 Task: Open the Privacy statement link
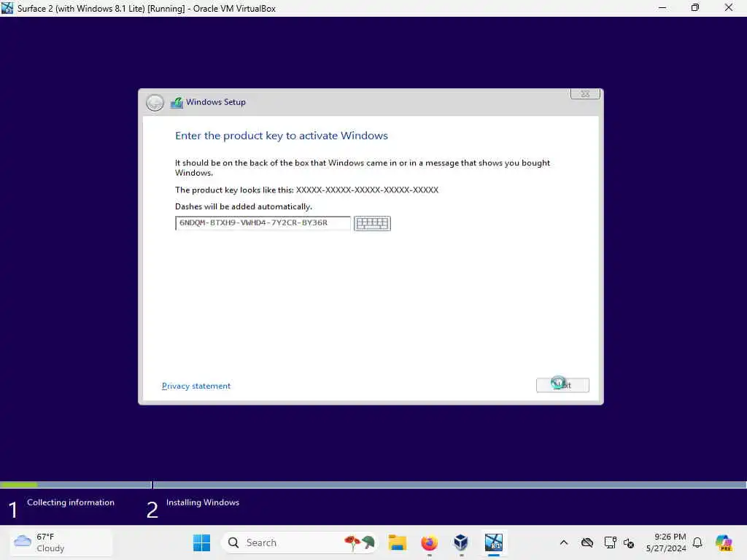pyautogui.click(x=196, y=386)
